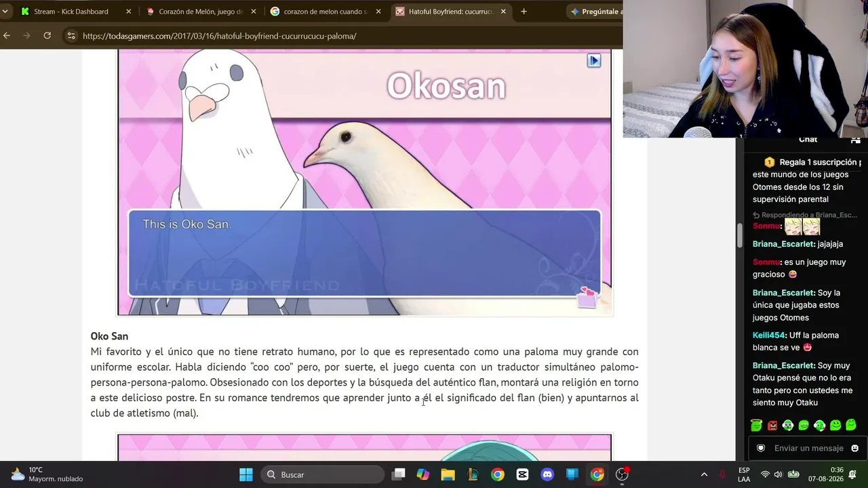Open the emoji picker in chat input
868x488 pixels.
[854, 448]
